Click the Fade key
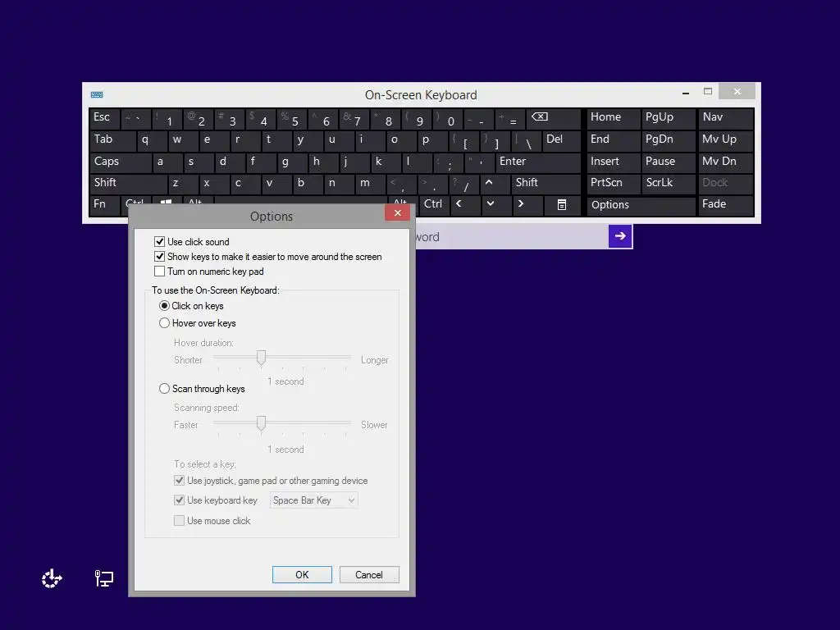Image resolution: width=840 pixels, height=630 pixels. pyautogui.click(x=725, y=204)
